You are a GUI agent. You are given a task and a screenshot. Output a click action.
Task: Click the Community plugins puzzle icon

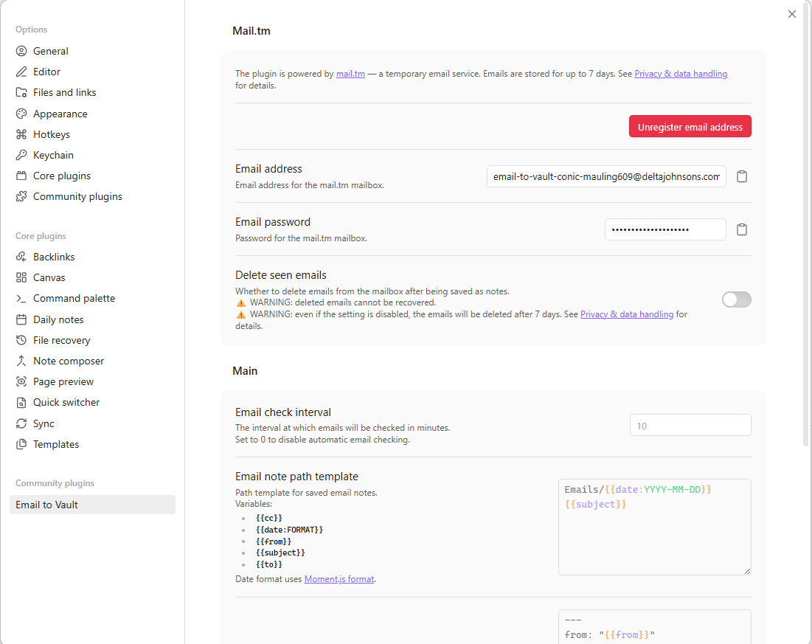[x=21, y=196]
